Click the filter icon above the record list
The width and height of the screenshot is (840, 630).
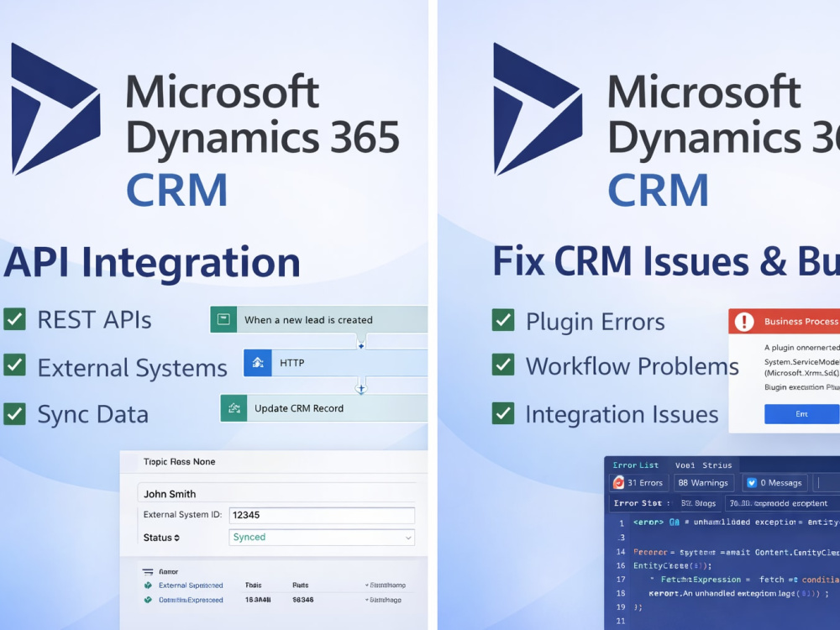point(148,571)
